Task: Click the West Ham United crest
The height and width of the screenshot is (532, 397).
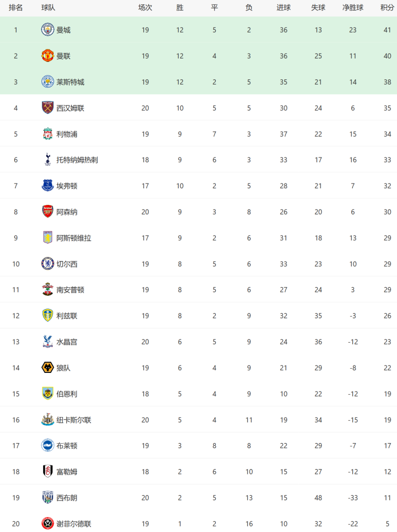Action: pos(47,108)
